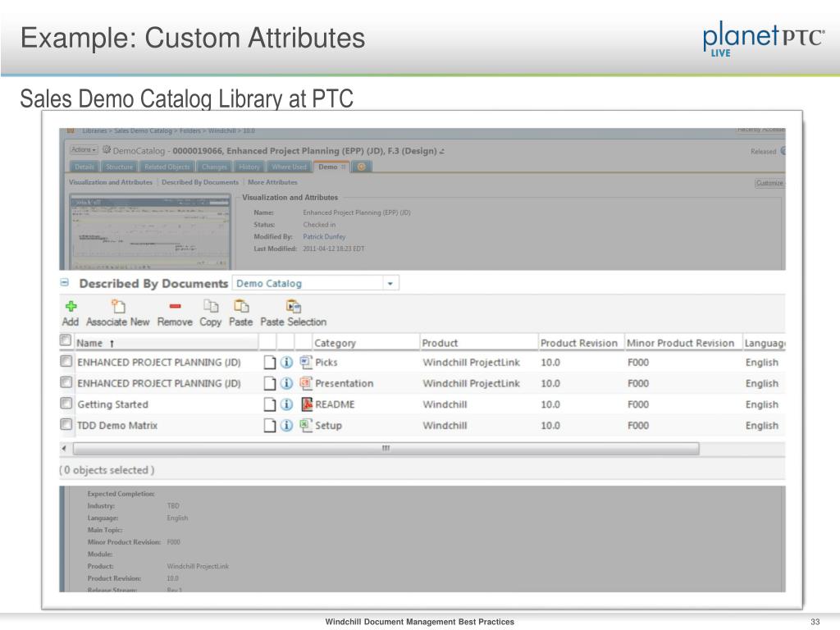Click the Paste Selection toolbar icon
The height and width of the screenshot is (630, 840).
294,306
